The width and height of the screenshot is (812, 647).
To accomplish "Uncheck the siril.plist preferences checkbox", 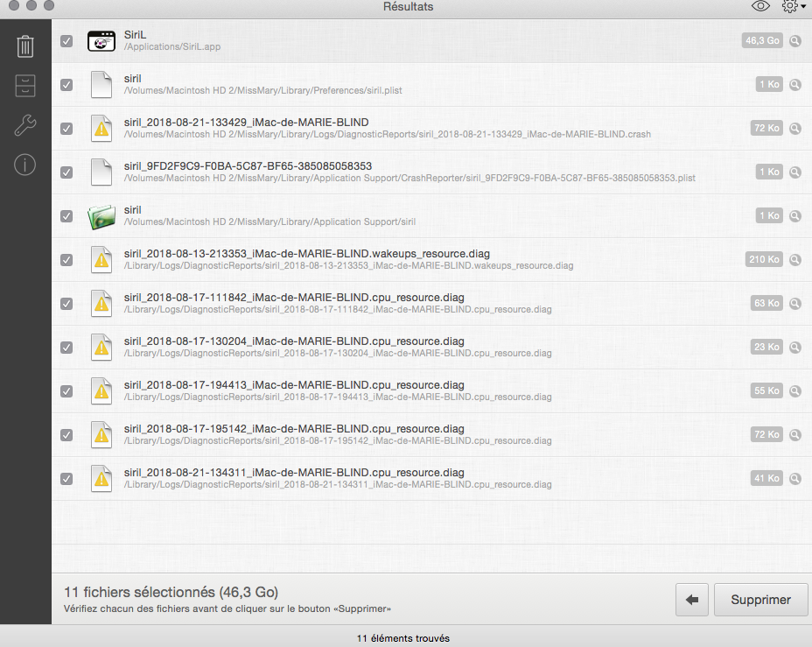I will tap(66, 84).
